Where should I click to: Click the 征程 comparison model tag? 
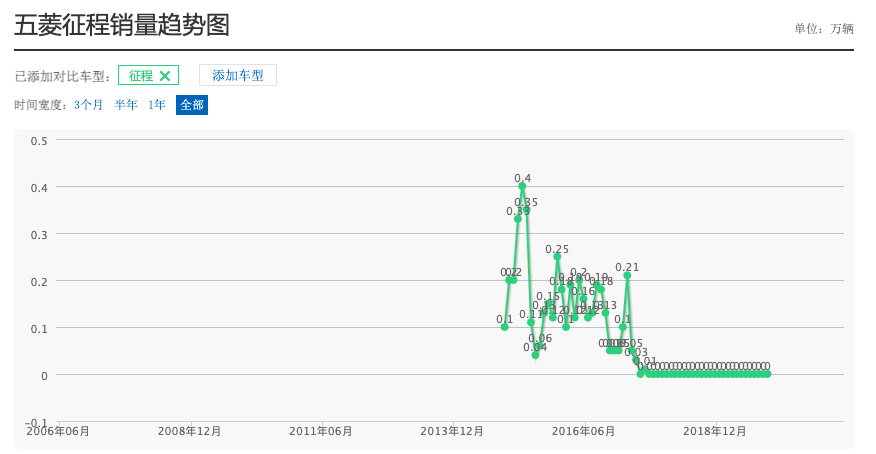140,76
